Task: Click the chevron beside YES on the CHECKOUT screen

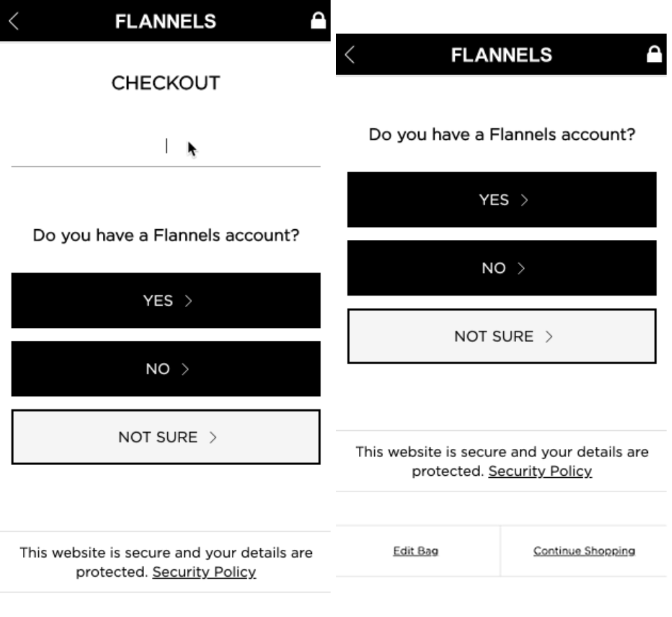Action: (x=188, y=301)
